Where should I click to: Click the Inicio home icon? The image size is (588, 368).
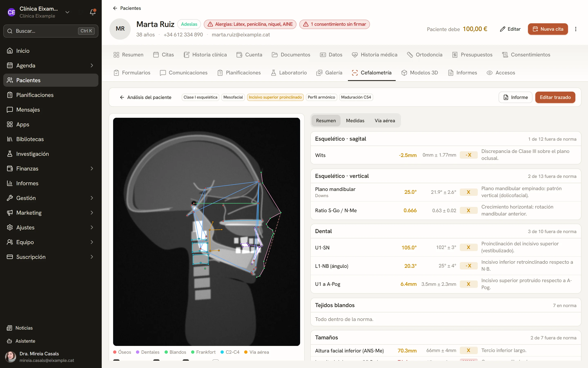click(x=10, y=51)
